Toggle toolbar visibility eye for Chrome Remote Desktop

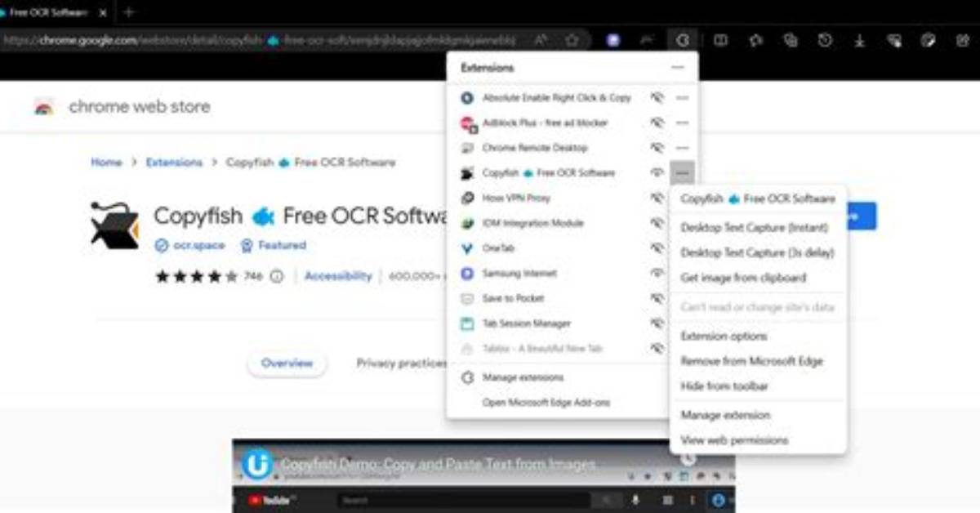tap(657, 149)
